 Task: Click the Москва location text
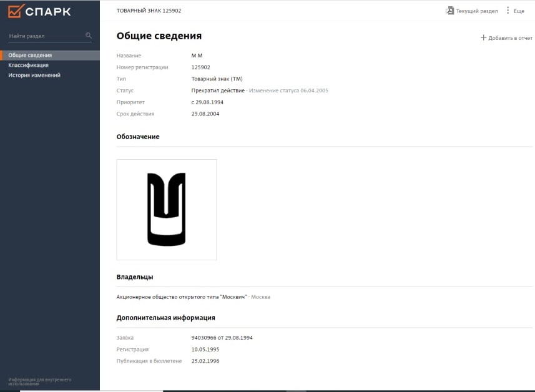(261, 297)
